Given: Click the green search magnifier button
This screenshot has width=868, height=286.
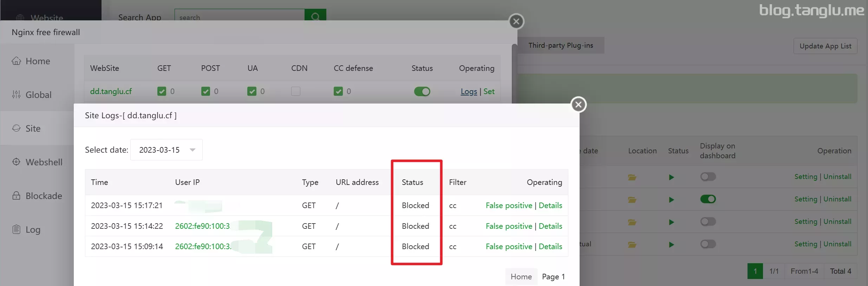Looking at the screenshot, I should point(315,16).
